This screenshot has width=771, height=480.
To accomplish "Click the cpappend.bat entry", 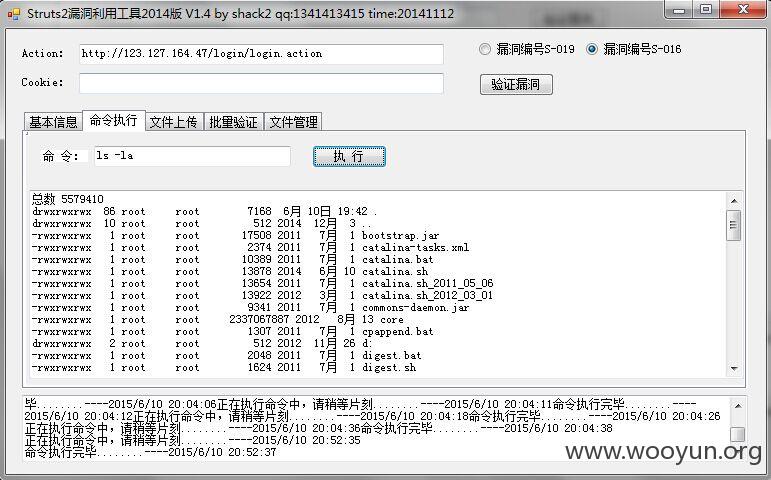I will click(397, 331).
